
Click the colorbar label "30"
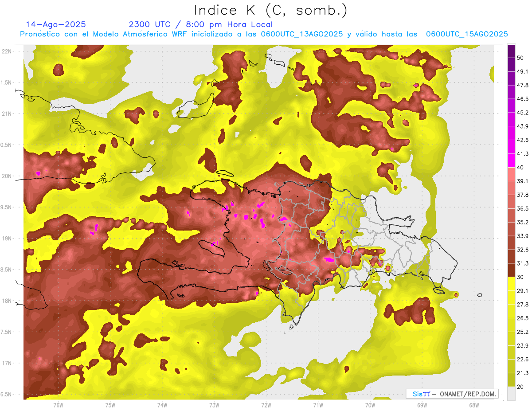(520, 278)
